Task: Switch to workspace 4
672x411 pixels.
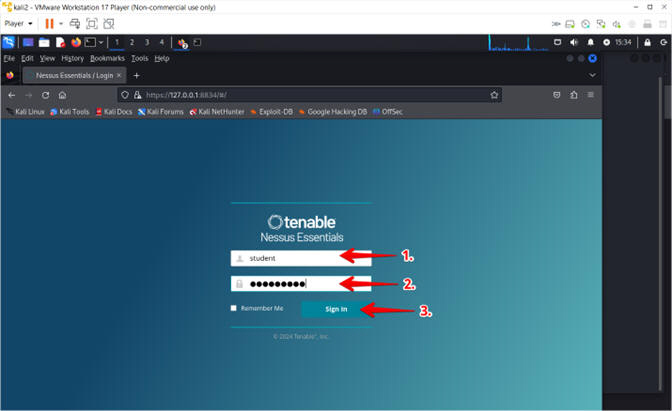Action: [x=162, y=42]
